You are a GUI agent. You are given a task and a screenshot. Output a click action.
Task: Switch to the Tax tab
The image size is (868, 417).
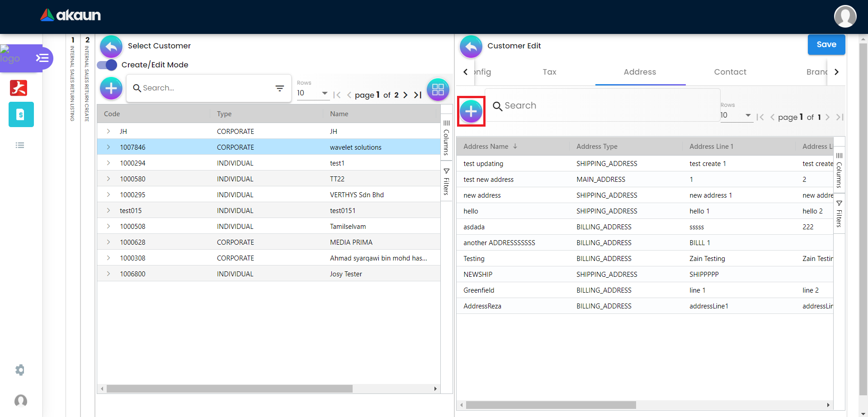tap(549, 72)
